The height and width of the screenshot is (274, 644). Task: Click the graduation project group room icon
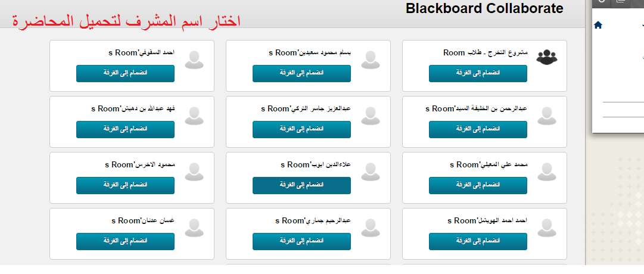[x=547, y=57]
